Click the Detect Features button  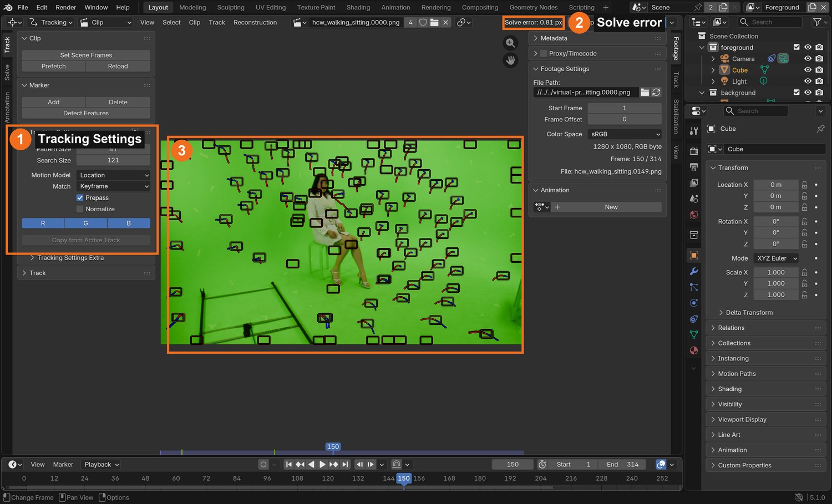[86, 113]
